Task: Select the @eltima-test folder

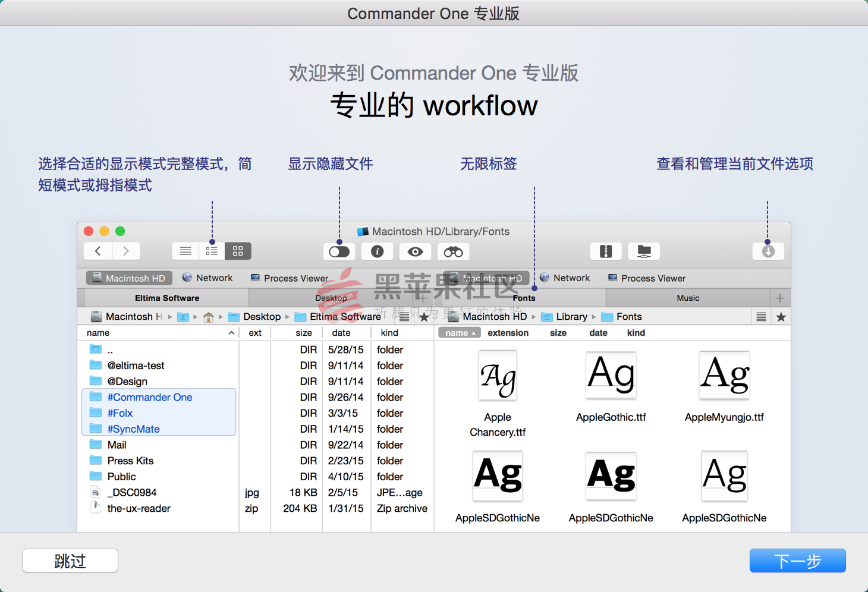Action: [256, 366]
